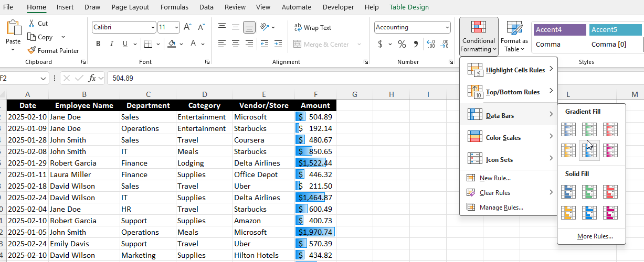Expand Fill Color dropdown arrow
Image resolution: width=644 pixels, height=262 pixels.
click(x=181, y=44)
